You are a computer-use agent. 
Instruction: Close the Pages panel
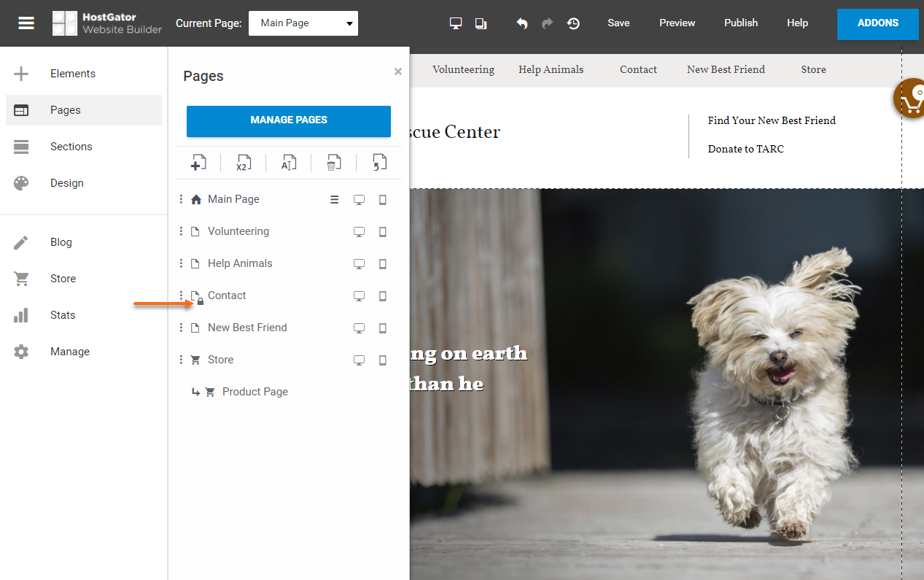coord(397,71)
